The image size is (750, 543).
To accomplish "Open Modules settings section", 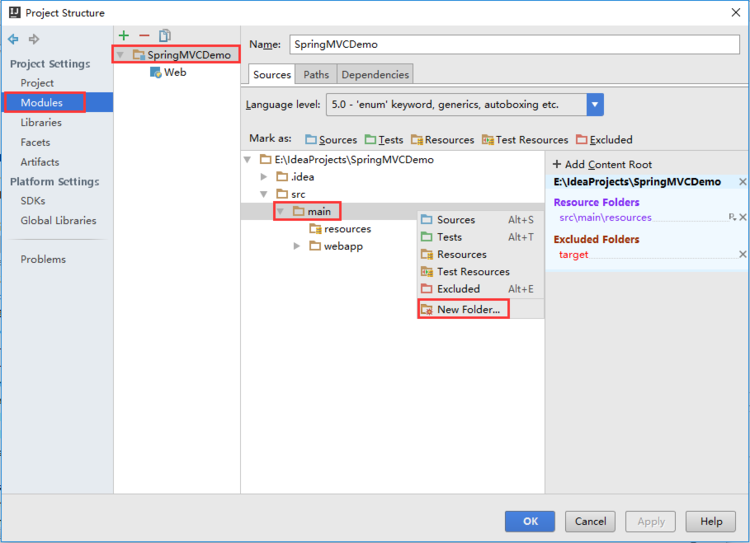I will click(58, 102).
